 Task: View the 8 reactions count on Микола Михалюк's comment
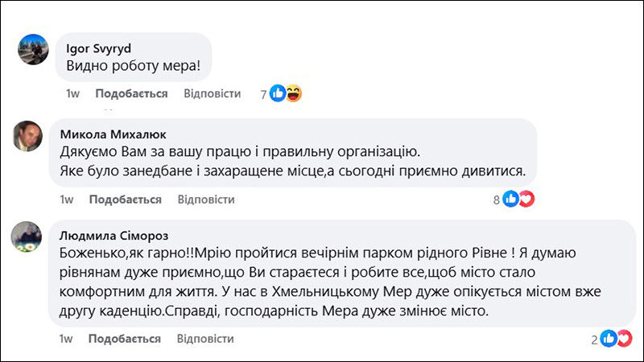click(496, 200)
